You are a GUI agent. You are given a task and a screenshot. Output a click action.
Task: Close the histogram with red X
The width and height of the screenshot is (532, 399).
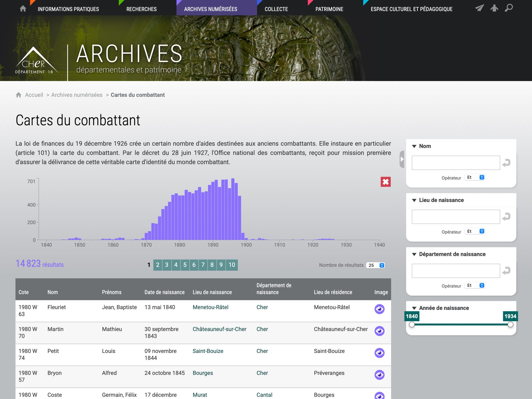coord(385,182)
